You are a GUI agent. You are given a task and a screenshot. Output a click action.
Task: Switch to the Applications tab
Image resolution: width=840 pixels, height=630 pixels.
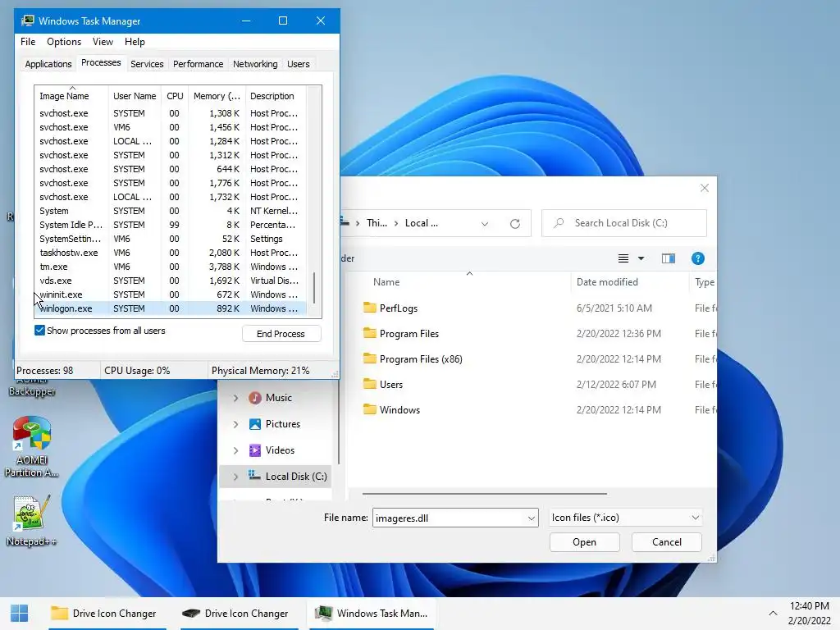[x=48, y=64]
